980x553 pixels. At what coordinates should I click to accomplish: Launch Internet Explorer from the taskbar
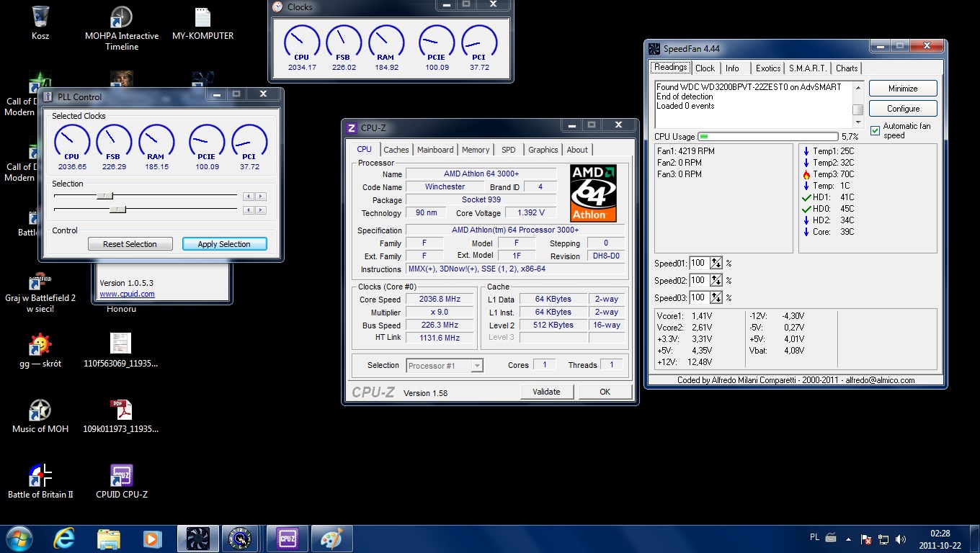point(65,538)
